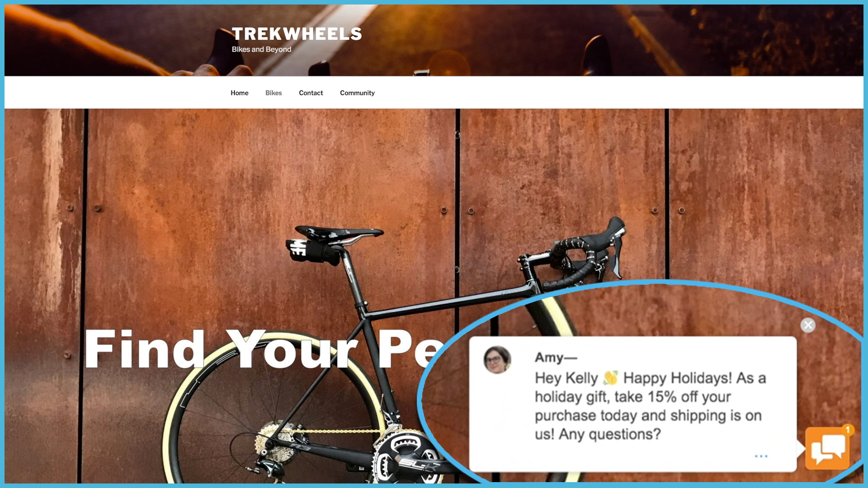This screenshot has width=868, height=488.
Task: Open the Community menu item
Action: (357, 93)
